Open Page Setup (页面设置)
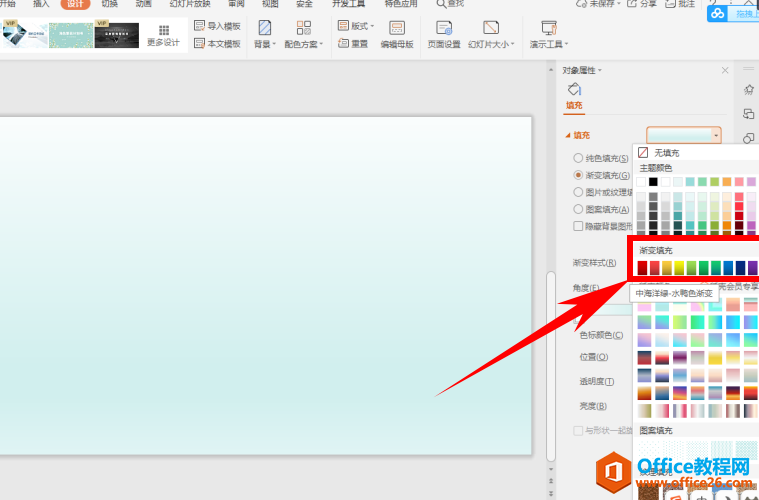 (444, 35)
